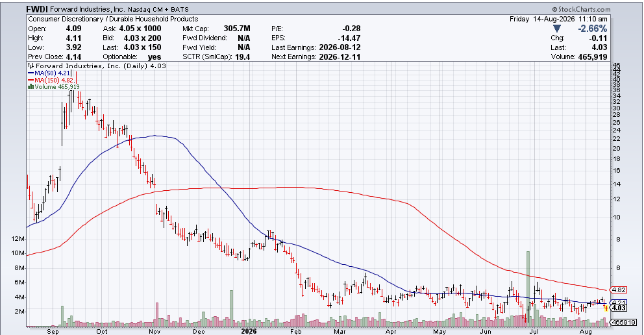
Task: Click the SCTR (SmlCap) value 19.4
Action: 242,56
